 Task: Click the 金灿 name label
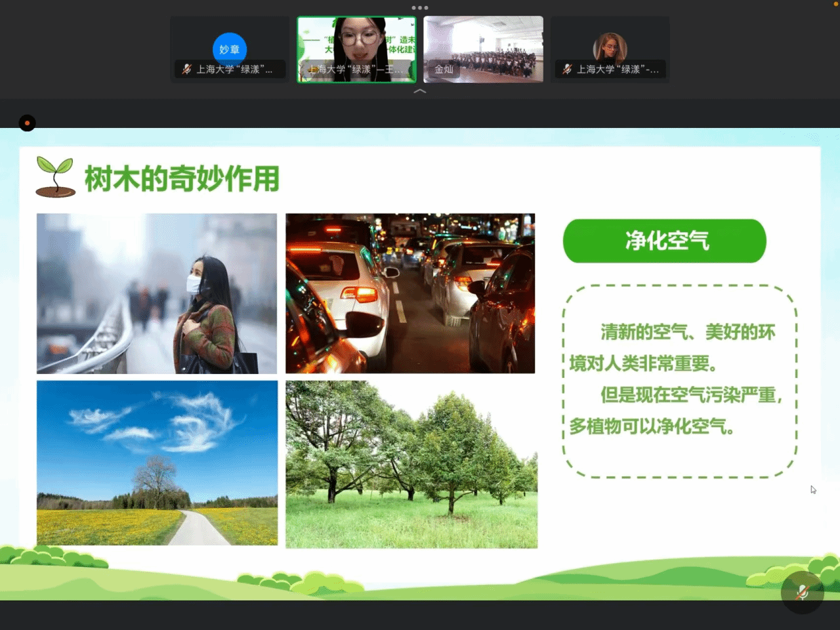pyautogui.click(x=444, y=69)
